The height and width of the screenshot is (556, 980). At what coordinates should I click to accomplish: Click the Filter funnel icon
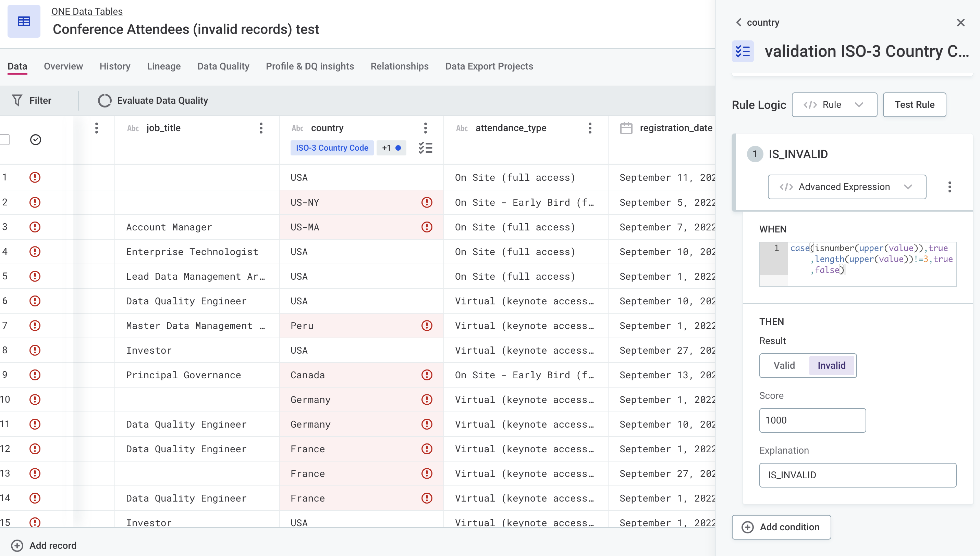(x=17, y=100)
